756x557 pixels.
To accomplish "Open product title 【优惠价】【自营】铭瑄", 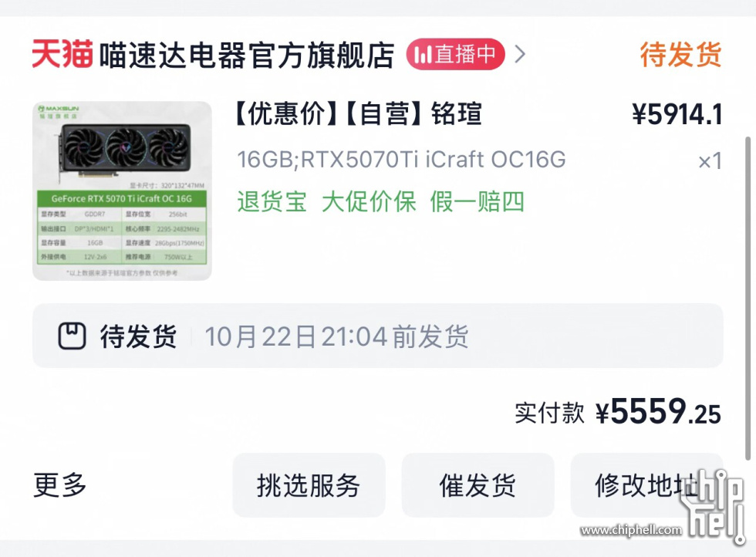I will [x=359, y=114].
